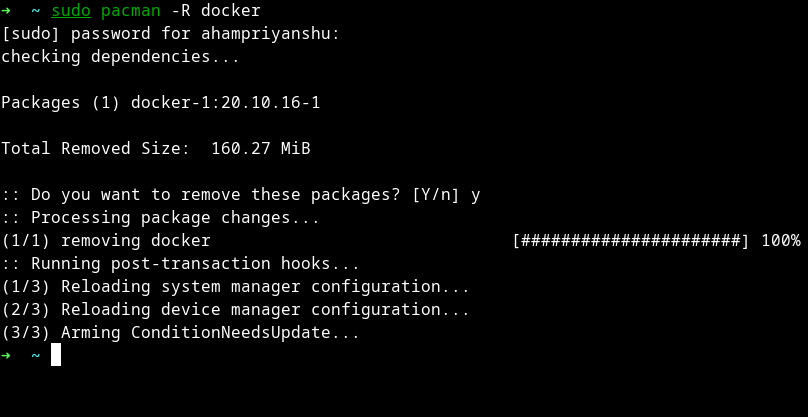Click the green prompt arrow on the first line
808x417 pixels.
click(6, 11)
